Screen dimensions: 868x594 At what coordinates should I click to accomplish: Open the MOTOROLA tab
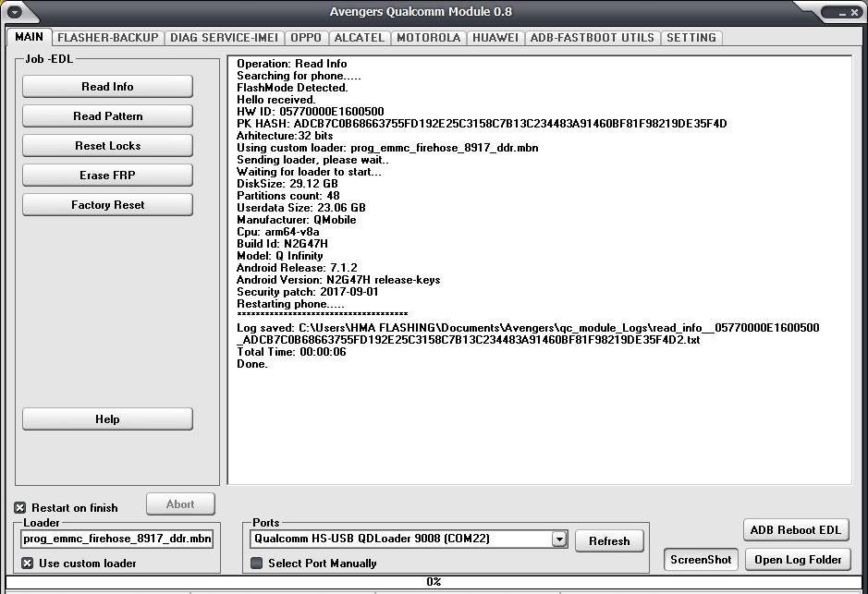429,38
